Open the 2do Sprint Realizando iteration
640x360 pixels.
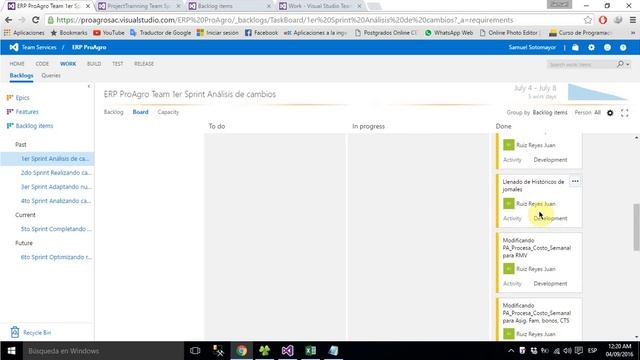coord(56,173)
